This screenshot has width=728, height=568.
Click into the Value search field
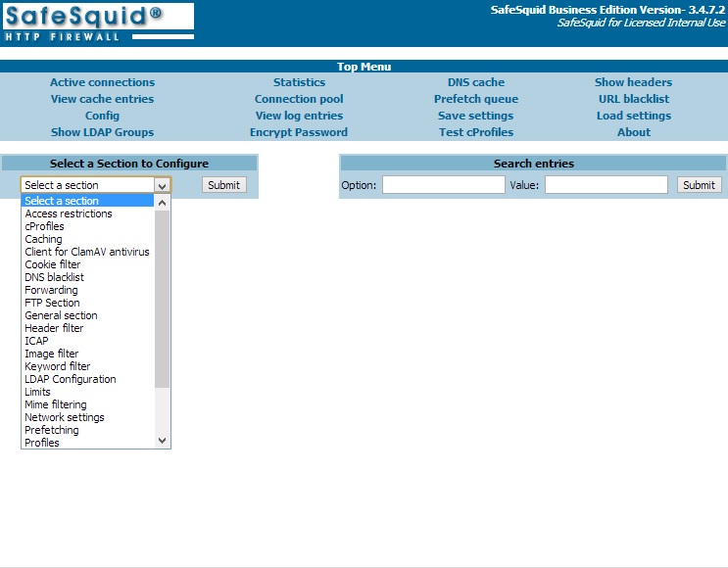click(x=606, y=185)
